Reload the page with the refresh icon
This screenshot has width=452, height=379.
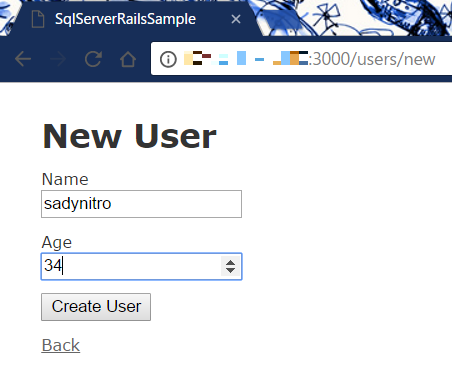pyautogui.click(x=93, y=59)
